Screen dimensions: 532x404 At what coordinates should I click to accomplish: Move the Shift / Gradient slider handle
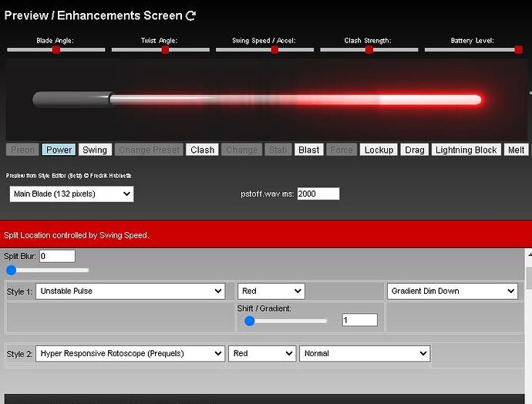(250, 321)
